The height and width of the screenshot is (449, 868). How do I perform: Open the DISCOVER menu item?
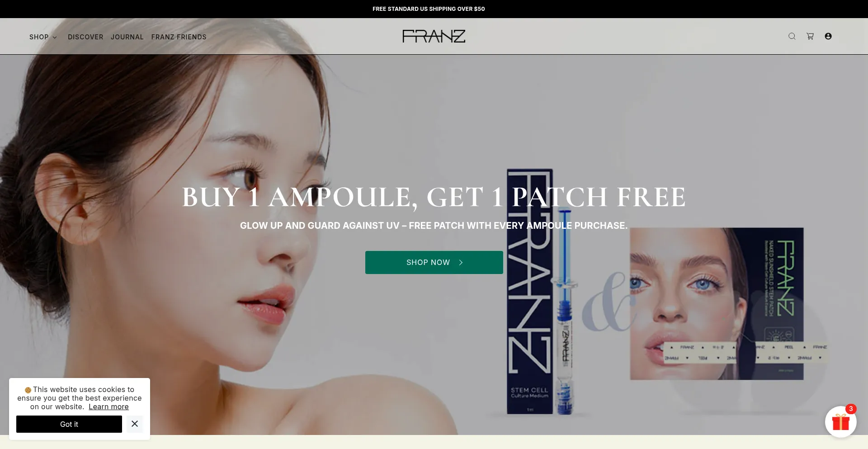85,37
